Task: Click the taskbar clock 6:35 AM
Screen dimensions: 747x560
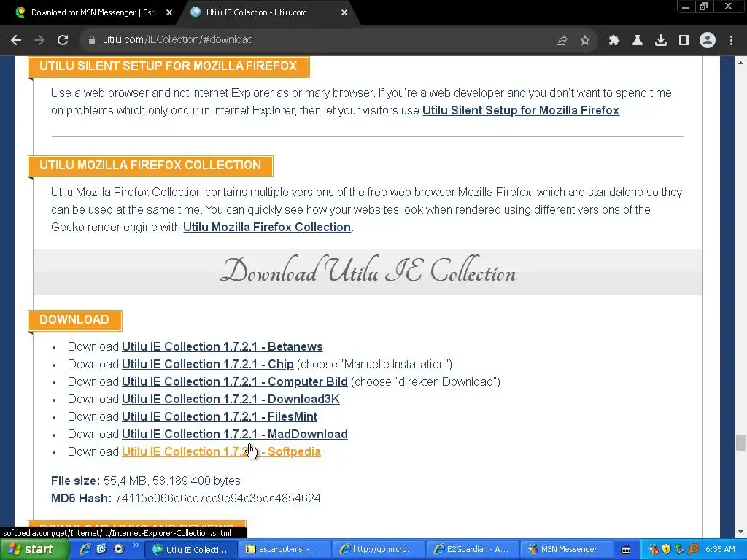Action: pyautogui.click(x=720, y=550)
